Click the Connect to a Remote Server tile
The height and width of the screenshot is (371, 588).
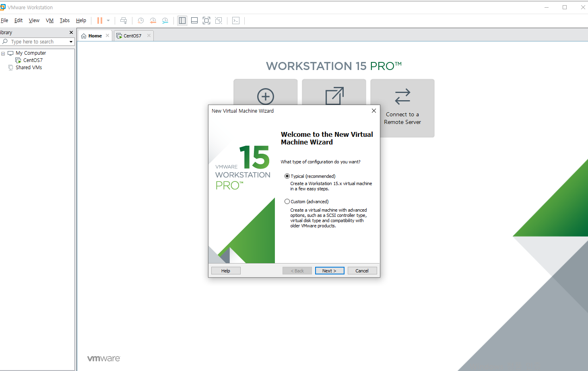(x=402, y=108)
